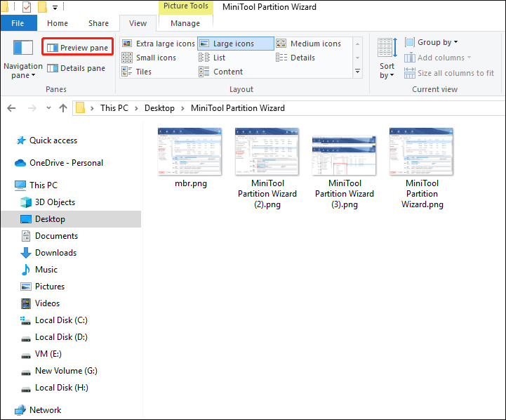
Task: Open Network in sidebar
Action: pos(38,410)
